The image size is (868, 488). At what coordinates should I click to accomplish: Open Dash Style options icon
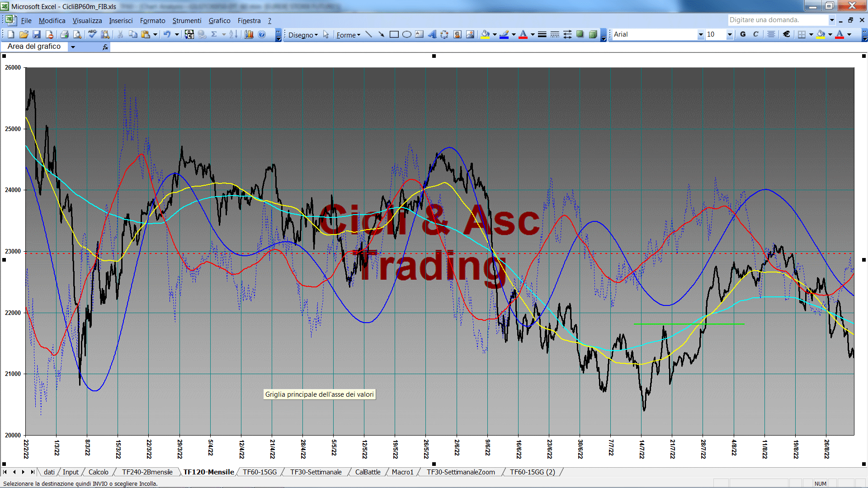(555, 34)
